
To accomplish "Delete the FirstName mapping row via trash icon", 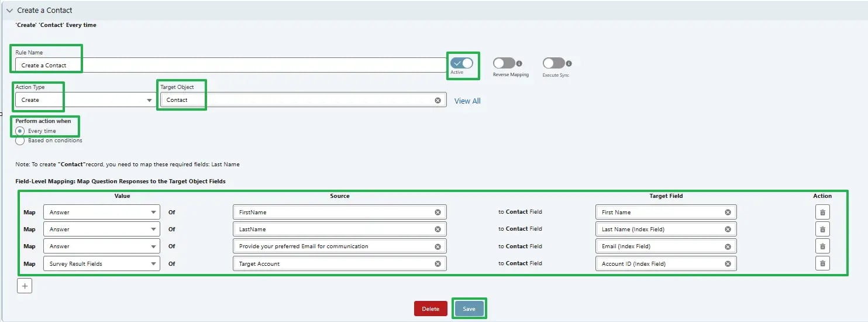I will coord(822,212).
